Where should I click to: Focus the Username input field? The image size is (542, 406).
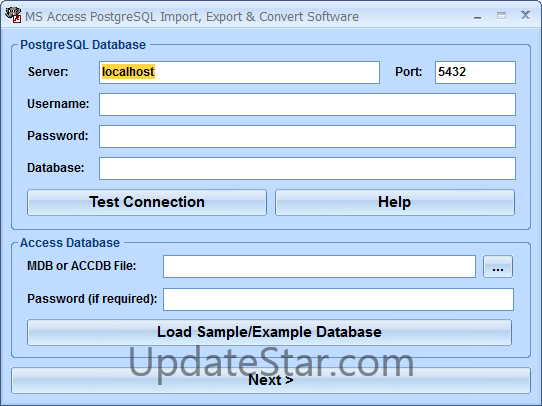[x=307, y=104]
